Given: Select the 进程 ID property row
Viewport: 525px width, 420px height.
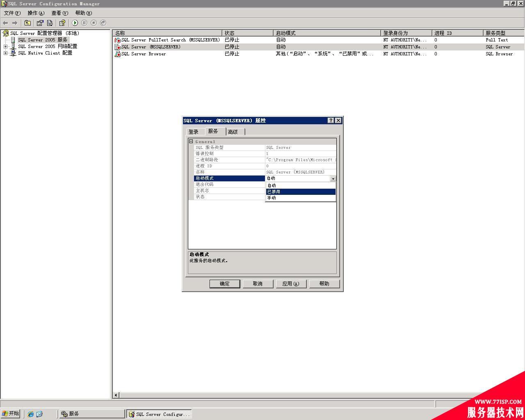Looking at the screenshot, I should (x=265, y=166).
